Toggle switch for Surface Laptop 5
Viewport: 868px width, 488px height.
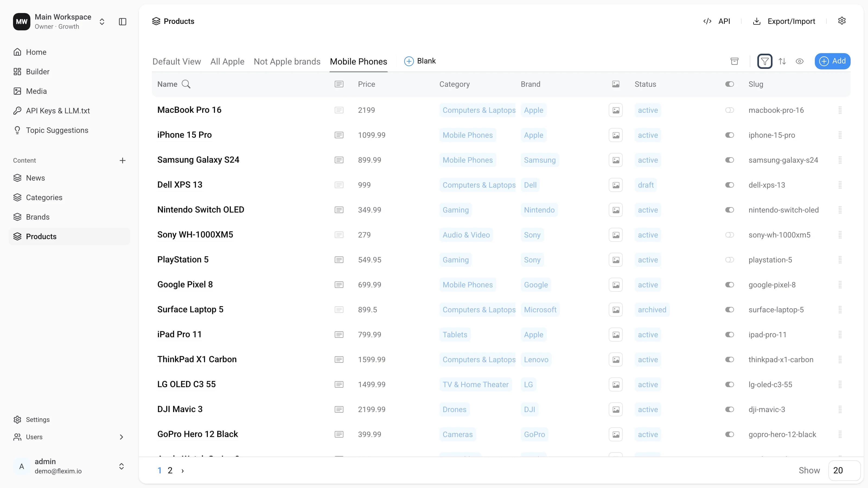point(729,310)
